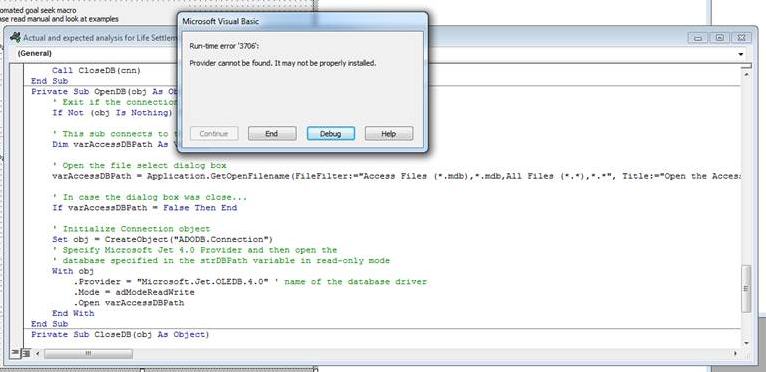Restore the code window size

(x=720, y=38)
